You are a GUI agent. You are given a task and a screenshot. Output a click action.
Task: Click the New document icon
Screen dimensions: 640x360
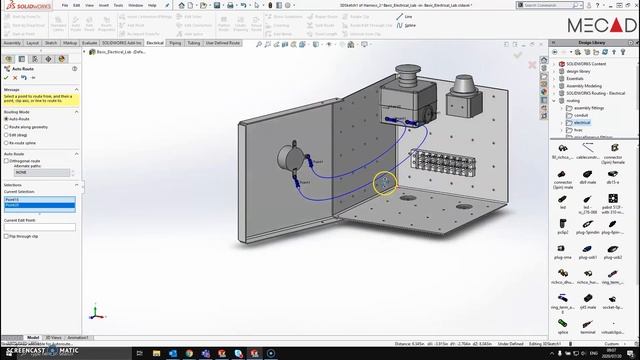190,5
